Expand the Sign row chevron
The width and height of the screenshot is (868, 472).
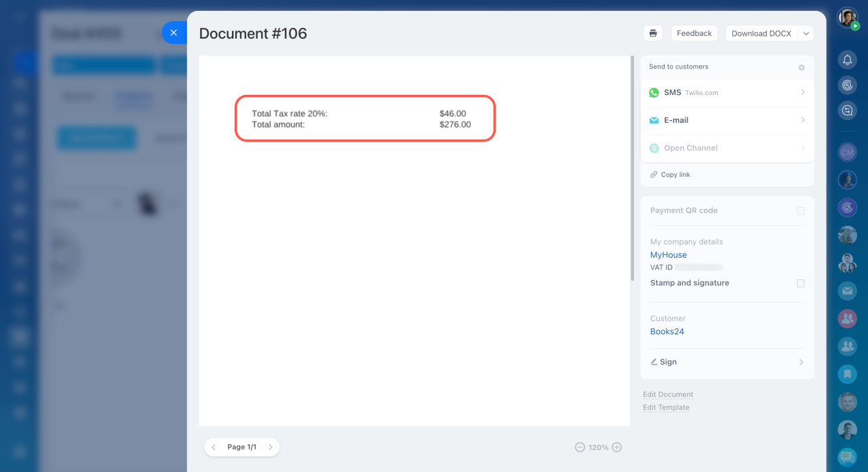pos(801,362)
